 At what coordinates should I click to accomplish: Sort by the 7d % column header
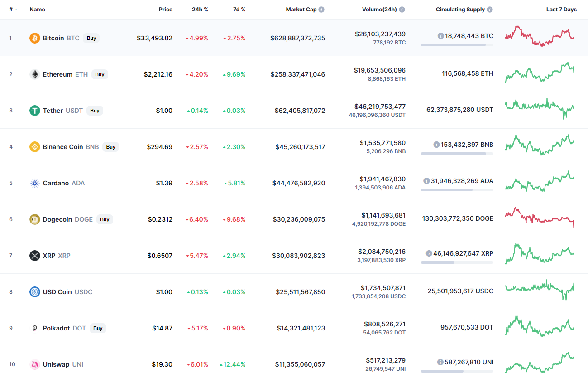tap(239, 10)
